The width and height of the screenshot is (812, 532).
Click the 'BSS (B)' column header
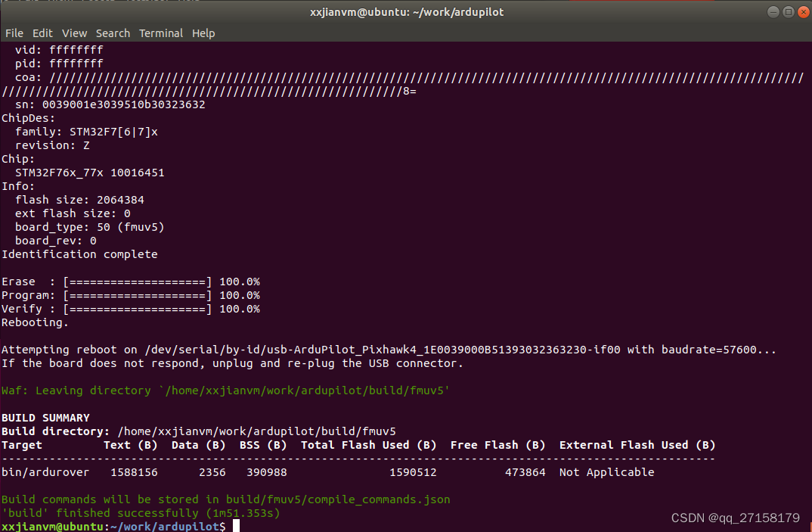point(263,445)
